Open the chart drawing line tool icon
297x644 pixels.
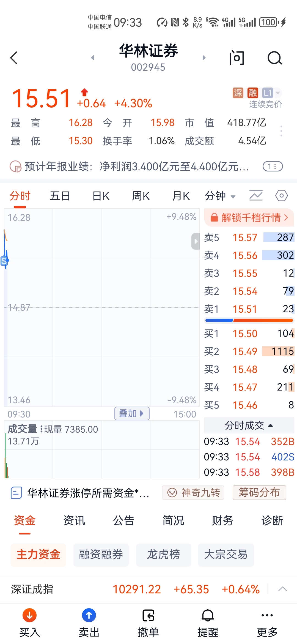coord(256,196)
